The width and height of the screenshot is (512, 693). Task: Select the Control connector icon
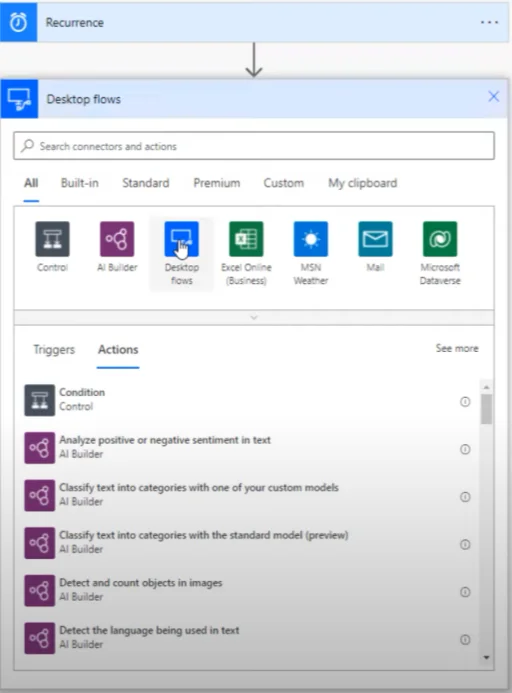tap(52, 239)
